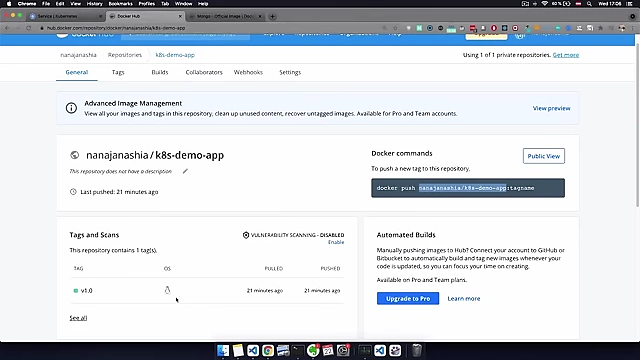Close the Service | Kubernetes tab
Image resolution: width=640 pixels, height=360 pixels.
(100, 16)
